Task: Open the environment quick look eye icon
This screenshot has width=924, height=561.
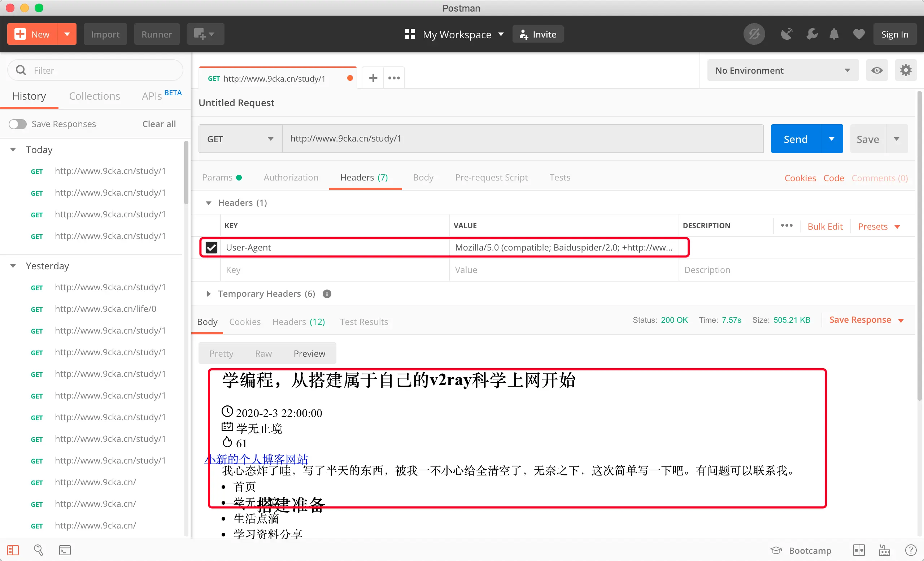Action: point(877,70)
